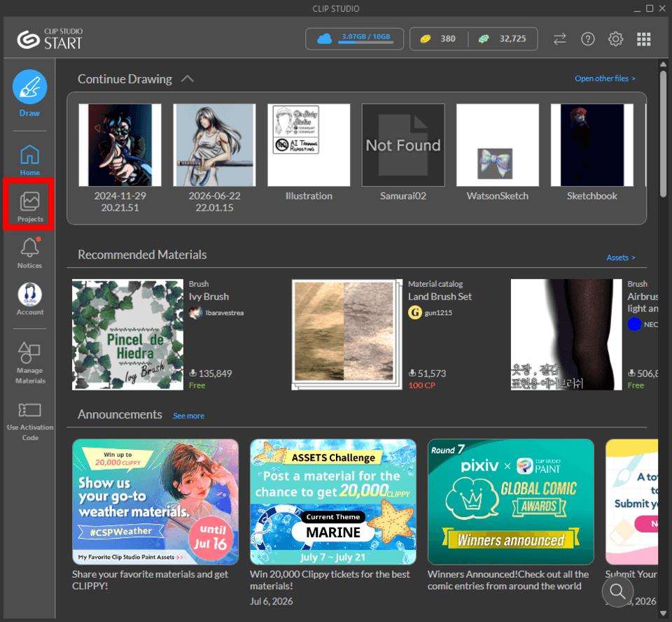Click Share your favorite materials announcement text
Image resolution: width=672 pixels, height=622 pixels.
point(150,580)
